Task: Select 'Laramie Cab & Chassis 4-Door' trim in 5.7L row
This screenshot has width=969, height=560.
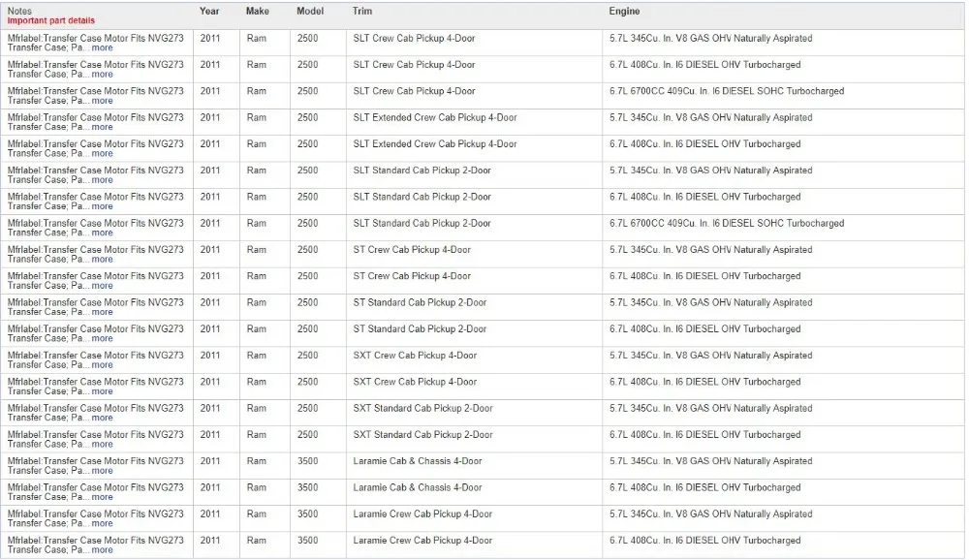Action: (418, 462)
